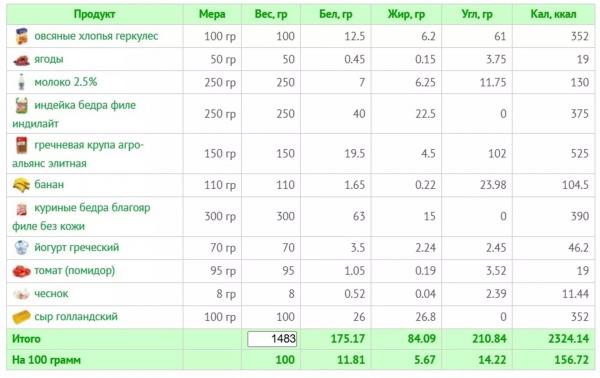
Task: Open the йогурт греческий product link
Action: tap(77, 247)
